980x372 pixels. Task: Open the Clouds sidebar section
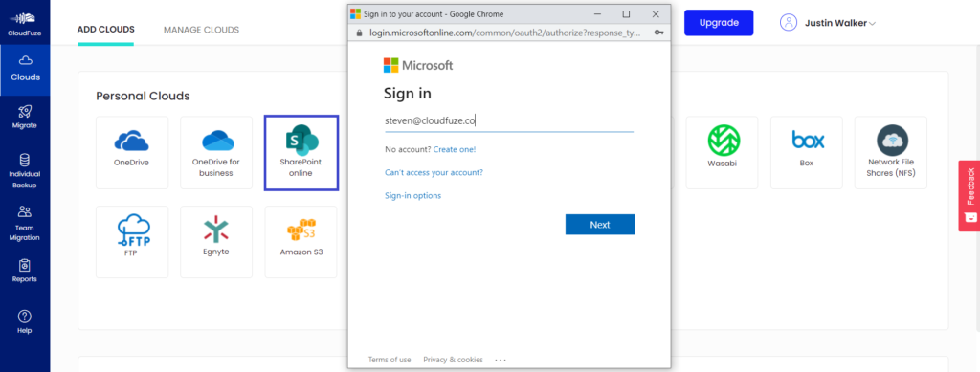click(x=25, y=69)
